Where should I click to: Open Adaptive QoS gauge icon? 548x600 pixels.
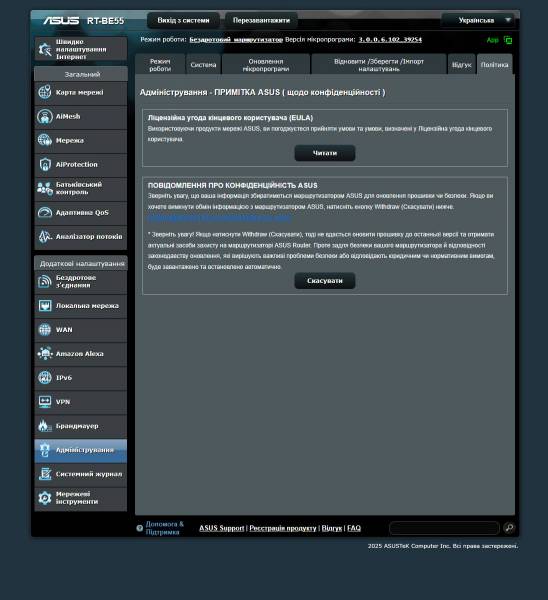coord(45,212)
